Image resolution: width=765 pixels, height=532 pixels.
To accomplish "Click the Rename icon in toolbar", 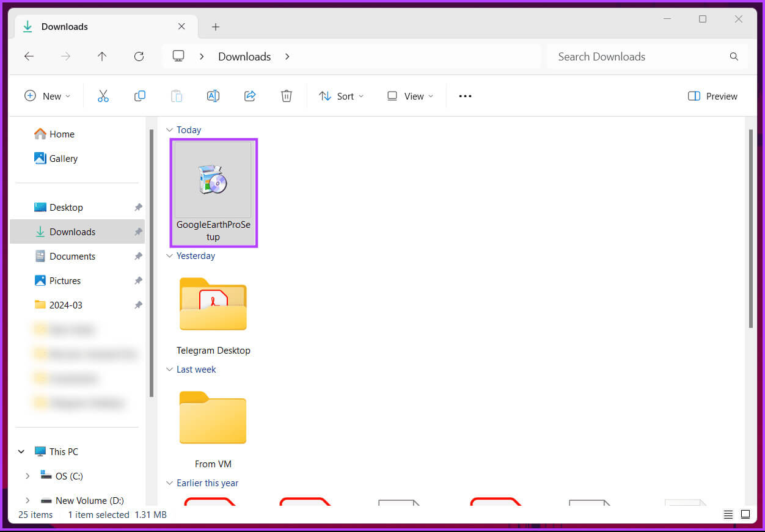I will pyautogui.click(x=213, y=96).
